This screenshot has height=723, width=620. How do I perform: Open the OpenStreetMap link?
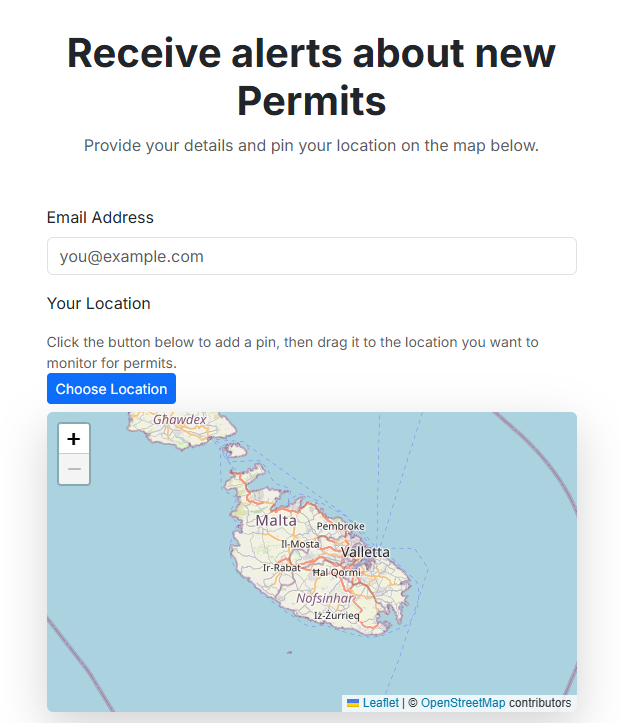[x=463, y=703]
